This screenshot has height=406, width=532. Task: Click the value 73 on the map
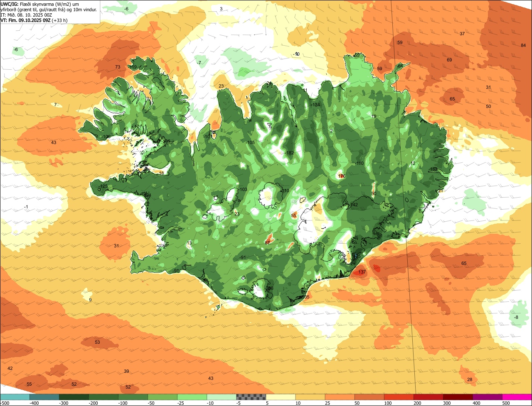(118, 67)
